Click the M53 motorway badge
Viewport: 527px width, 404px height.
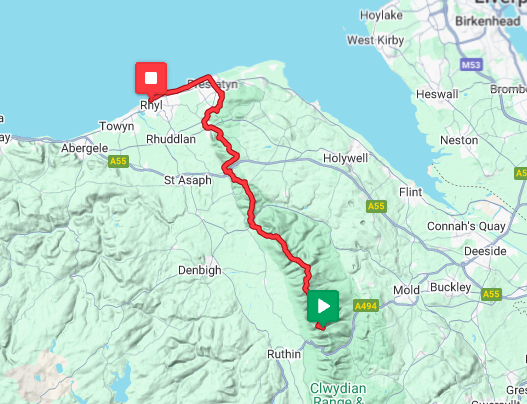pyautogui.click(x=471, y=65)
